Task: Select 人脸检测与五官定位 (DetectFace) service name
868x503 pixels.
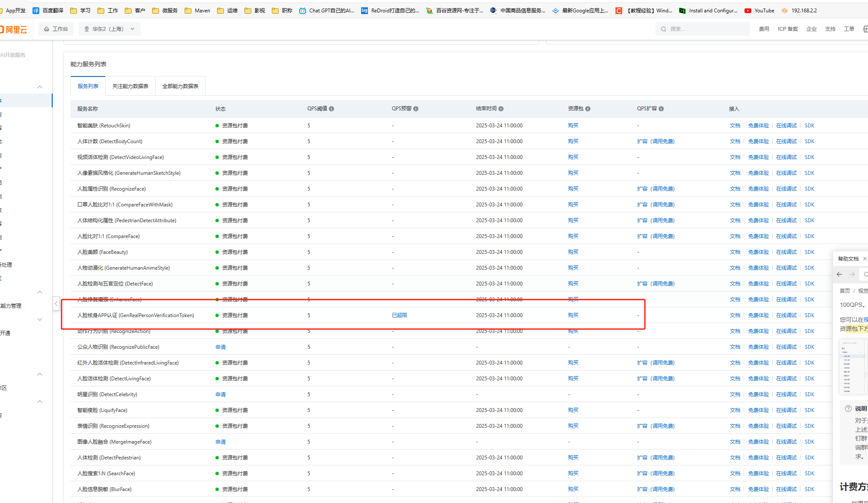Action: pyautogui.click(x=115, y=284)
